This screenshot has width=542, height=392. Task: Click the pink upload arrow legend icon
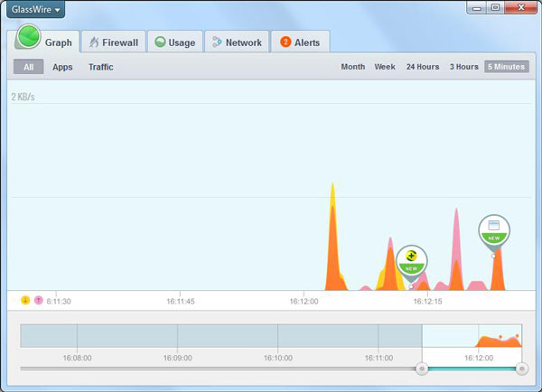click(38, 300)
